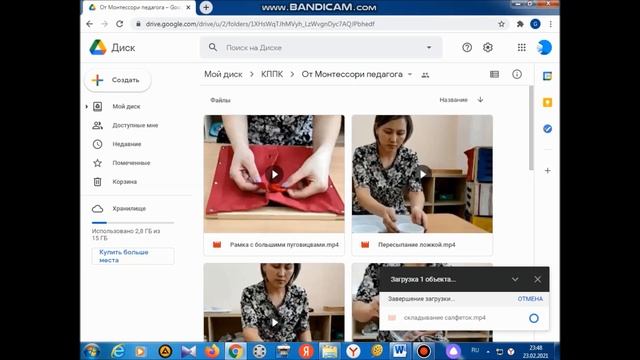
Task: Collapse the upload panel chevron
Action: pos(515,280)
